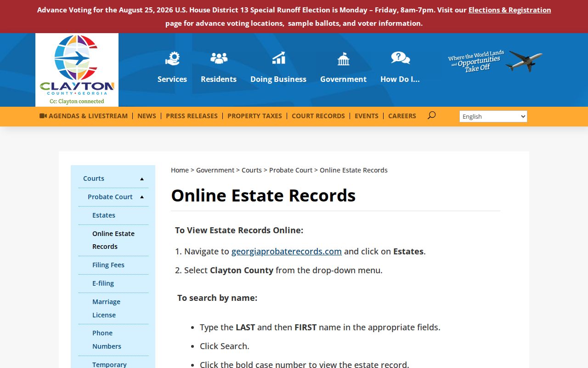Open the Government building icon
588x368 pixels.
pos(343,58)
